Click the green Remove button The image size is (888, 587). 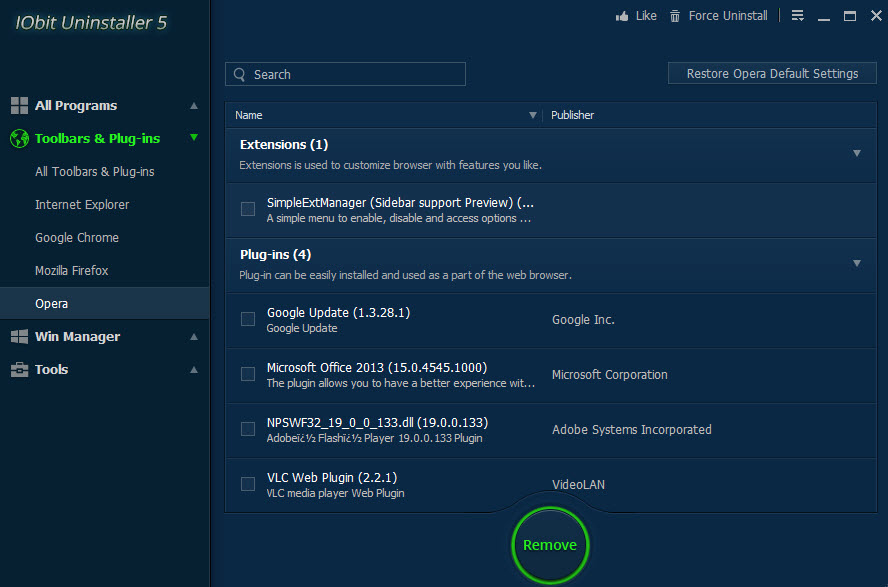coord(550,545)
